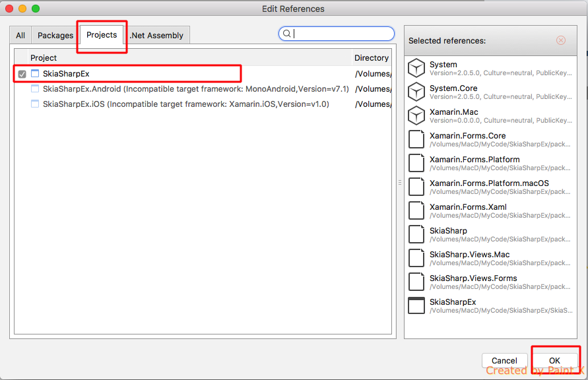Uncheck the SkiaSharpEx project checkbox
This screenshot has height=380, width=588.
coord(22,74)
